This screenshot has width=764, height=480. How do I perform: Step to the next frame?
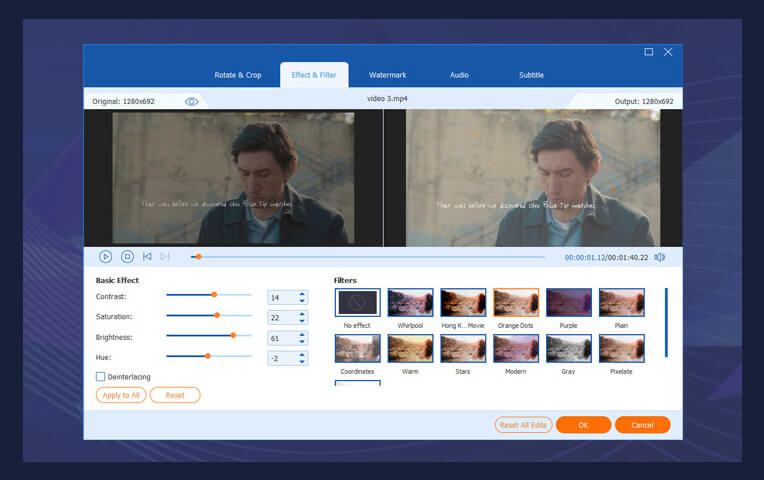pyautogui.click(x=165, y=257)
